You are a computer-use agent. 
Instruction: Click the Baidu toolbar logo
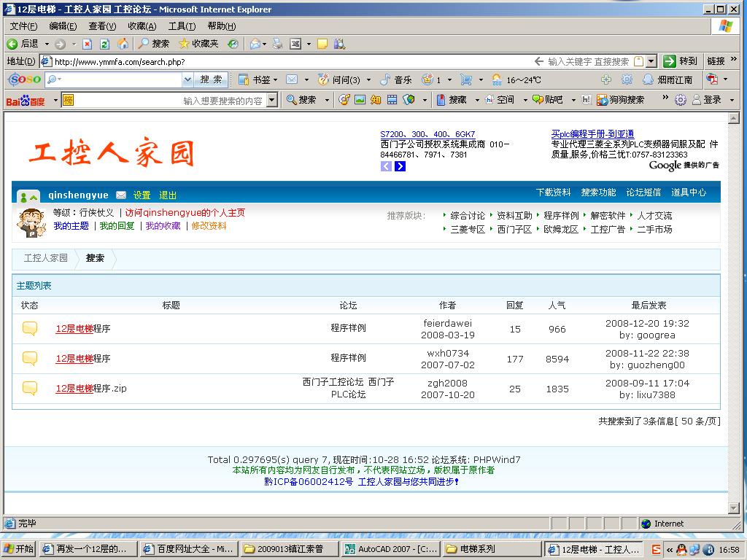pyautogui.click(x=25, y=100)
